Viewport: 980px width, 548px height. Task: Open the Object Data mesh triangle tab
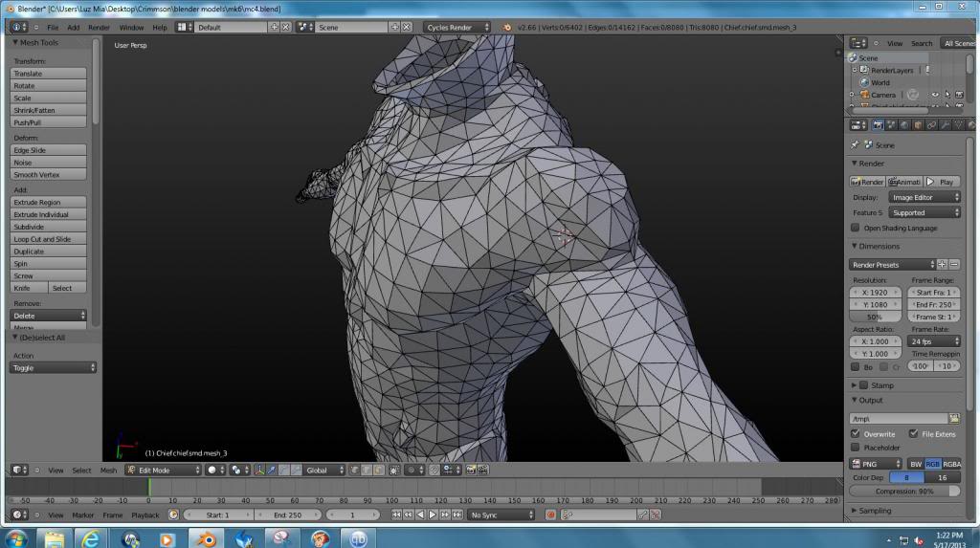(x=958, y=125)
